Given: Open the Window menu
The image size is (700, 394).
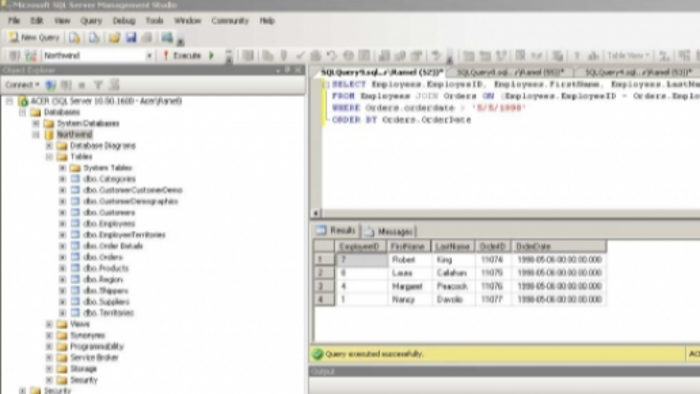Looking at the screenshot, I should point(188,21).
